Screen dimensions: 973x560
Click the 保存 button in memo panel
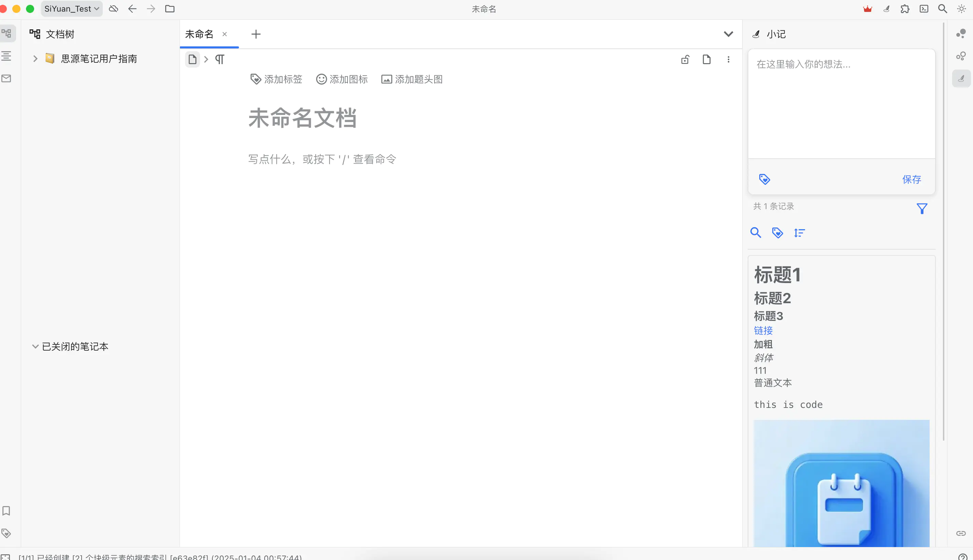pyautogui.click(x=912, y=179)
